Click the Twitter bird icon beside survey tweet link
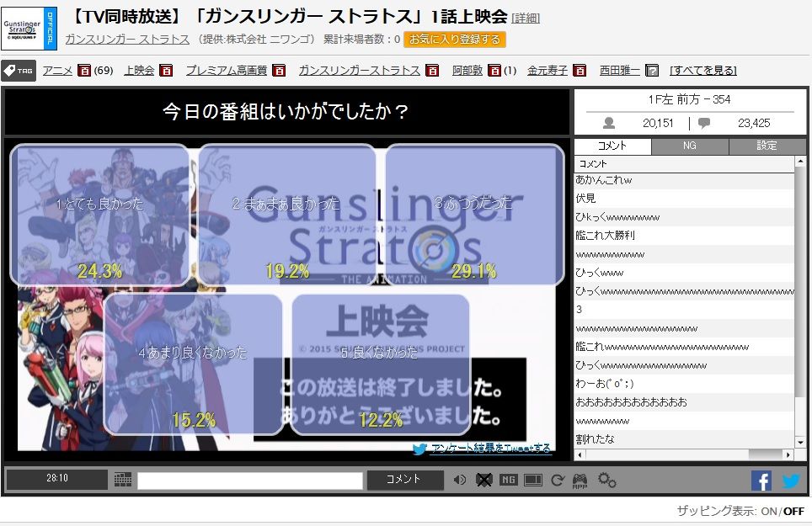Viewport: 812px width, 526px height. pos(420,449)
